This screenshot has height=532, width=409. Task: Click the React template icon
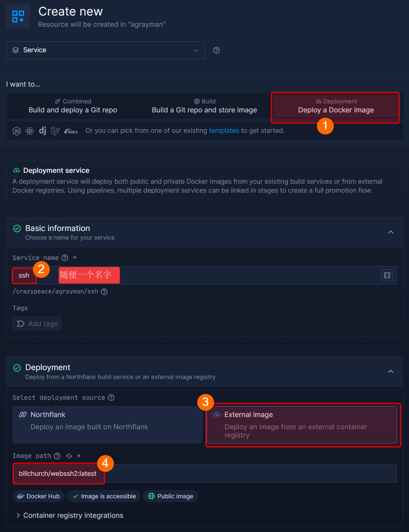click(30, 131)
